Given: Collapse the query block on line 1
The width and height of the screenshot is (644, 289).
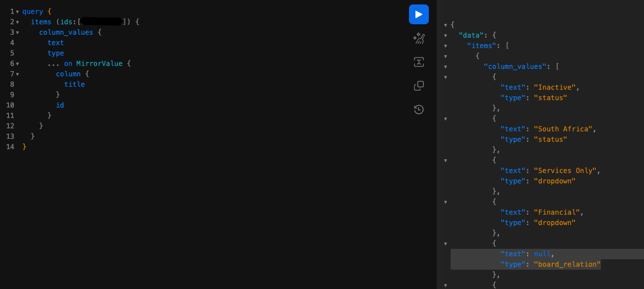Looking at the screenshot, I should (x=17, y=11).
